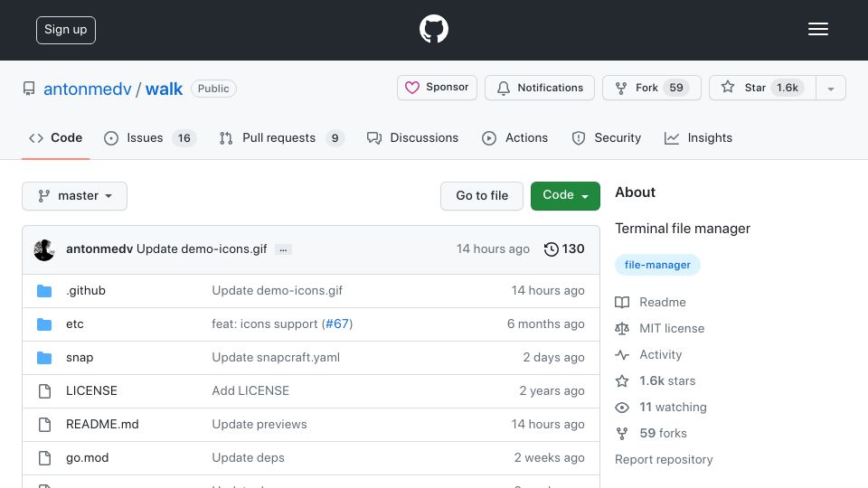The image size is (868, 488).
Task: Open the Security tab
Action: click(x=606, y=137)
